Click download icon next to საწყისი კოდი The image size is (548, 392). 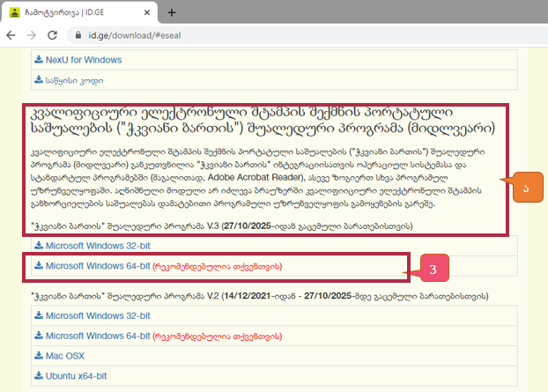38,80
